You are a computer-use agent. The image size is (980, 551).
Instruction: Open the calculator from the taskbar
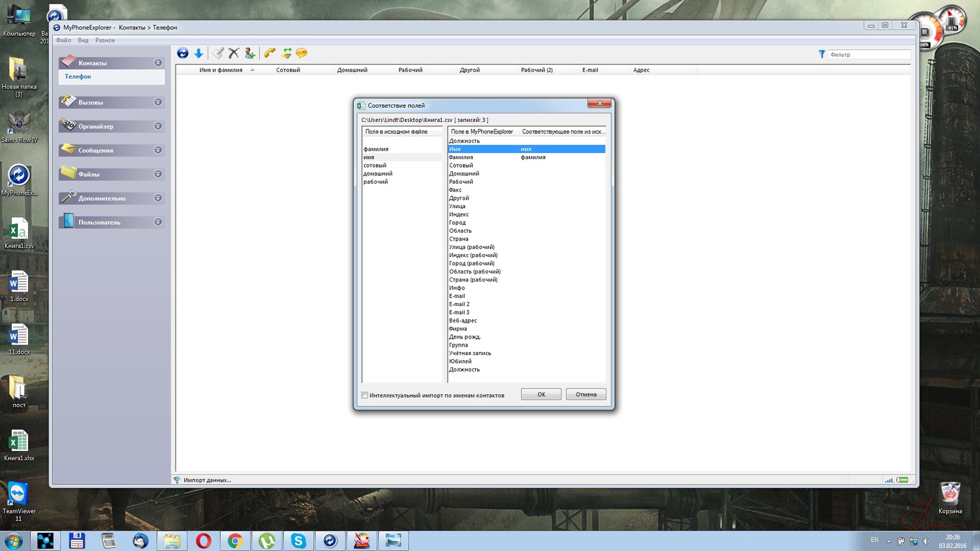click(108, 541)
